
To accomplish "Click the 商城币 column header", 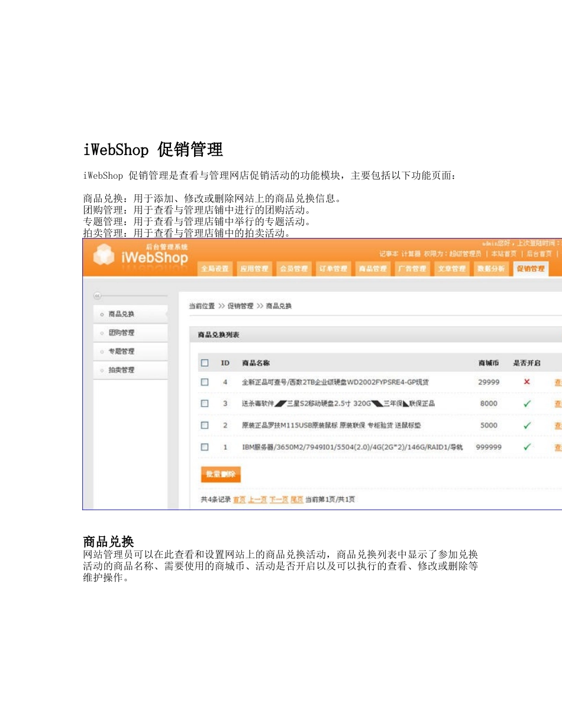I will [x=489, y=363].
